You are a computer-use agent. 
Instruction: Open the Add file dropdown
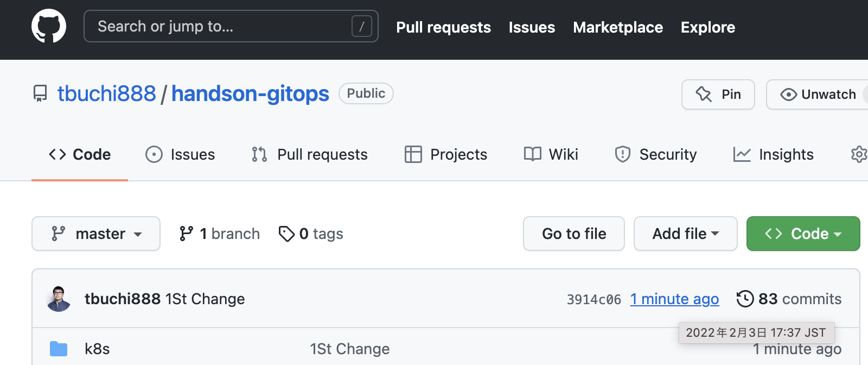[685, 234]
